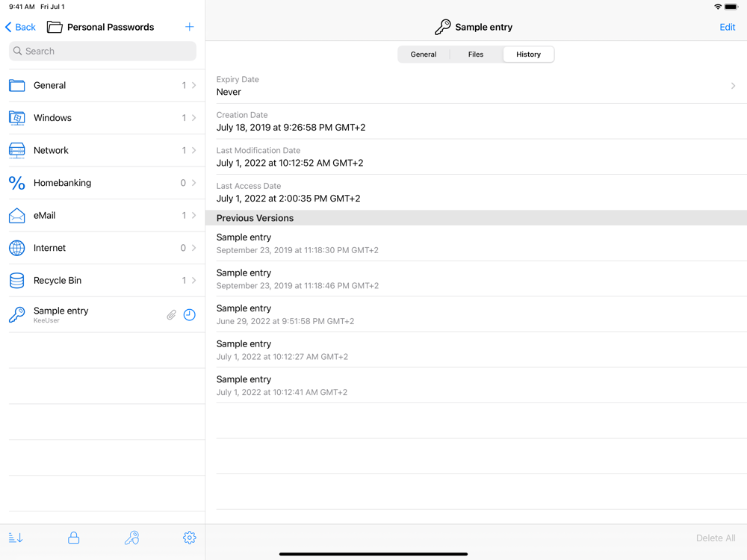Open Expiry Date chevron
Image resolution: width=747 pixels, height=560 pixels.
(734, 86)
